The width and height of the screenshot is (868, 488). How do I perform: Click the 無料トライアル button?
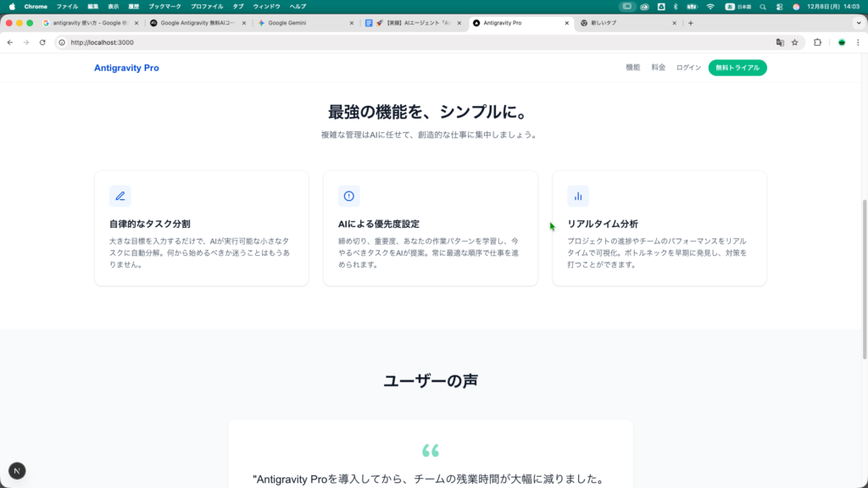point(737,68)
